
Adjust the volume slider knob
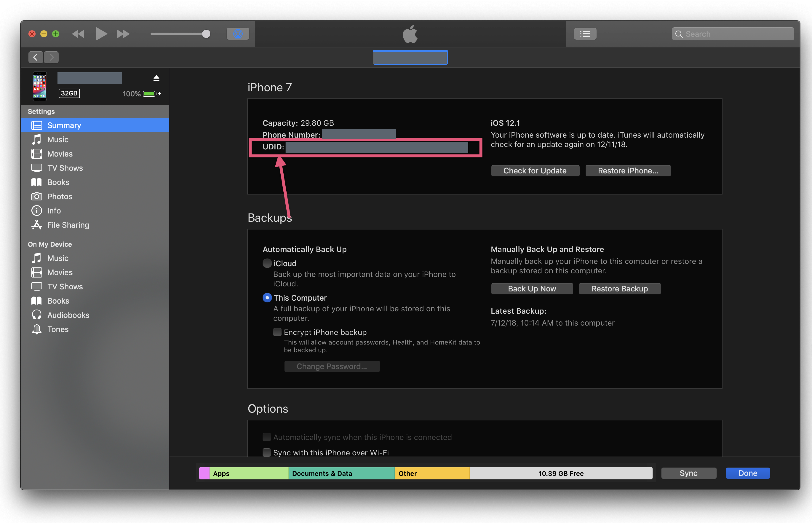206,34
